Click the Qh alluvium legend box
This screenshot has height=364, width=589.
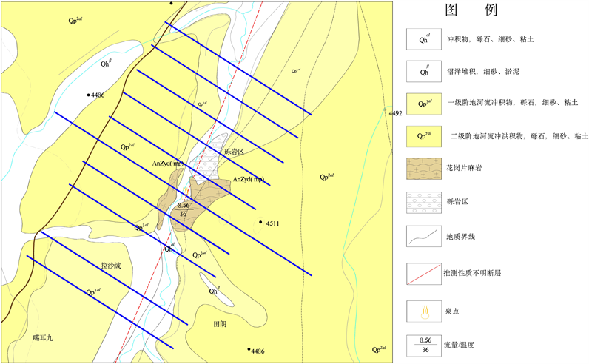coord(424,38)
